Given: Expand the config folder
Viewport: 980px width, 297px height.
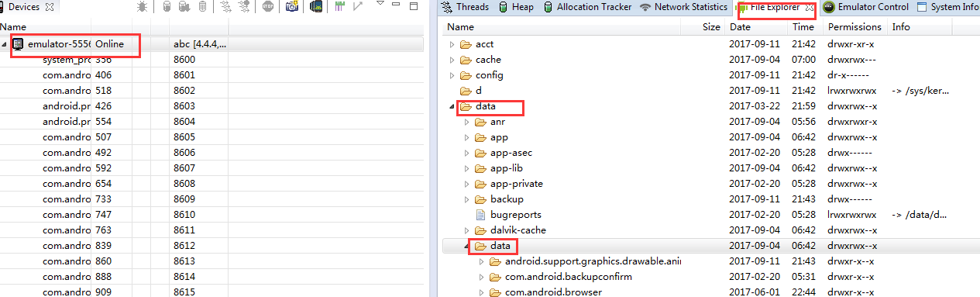Looking at the screenshot, I should (452, 75).
